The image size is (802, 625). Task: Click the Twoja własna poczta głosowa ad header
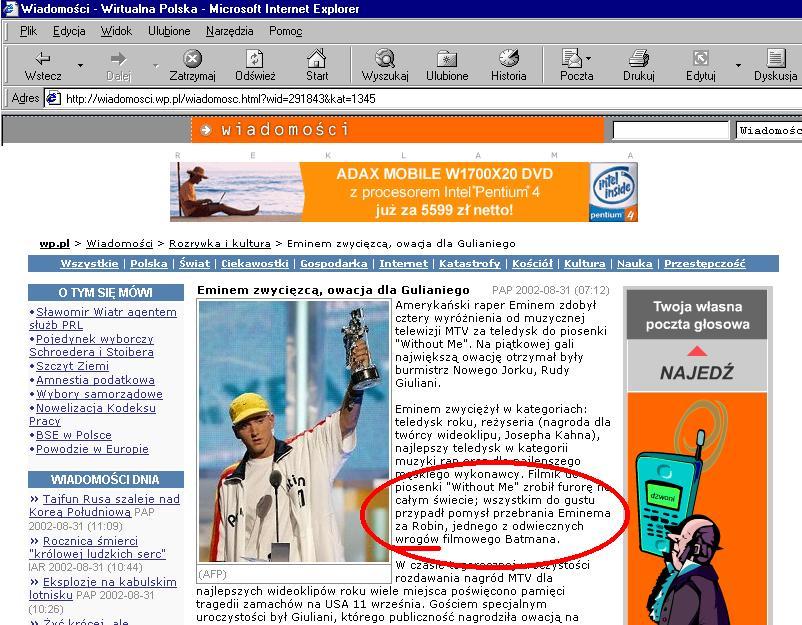pyautogui.click(x=697, y=315)
